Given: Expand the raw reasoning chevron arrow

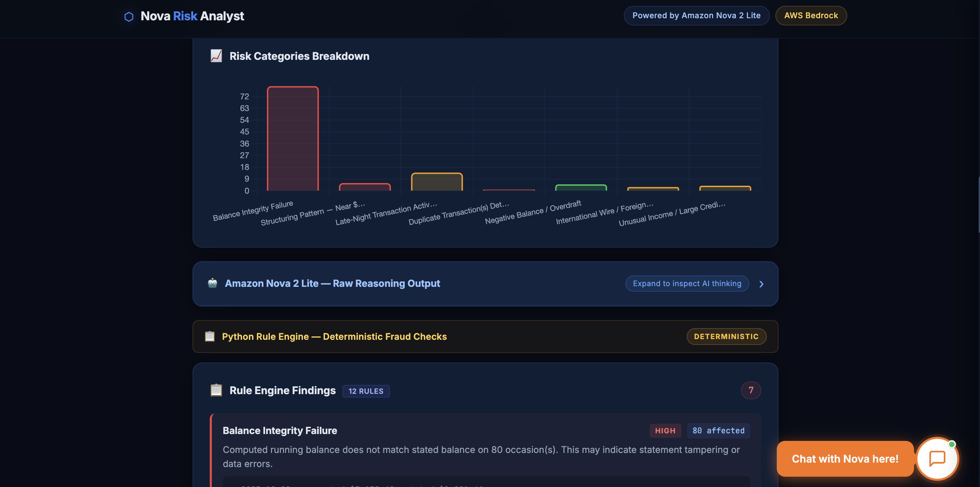Looking at the screenshot, I should (761, 284).
